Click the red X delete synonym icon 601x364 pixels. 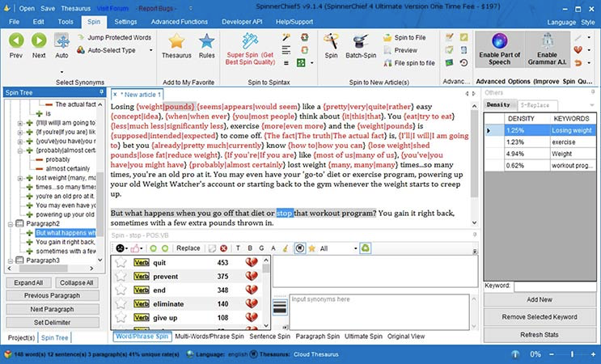223,248
